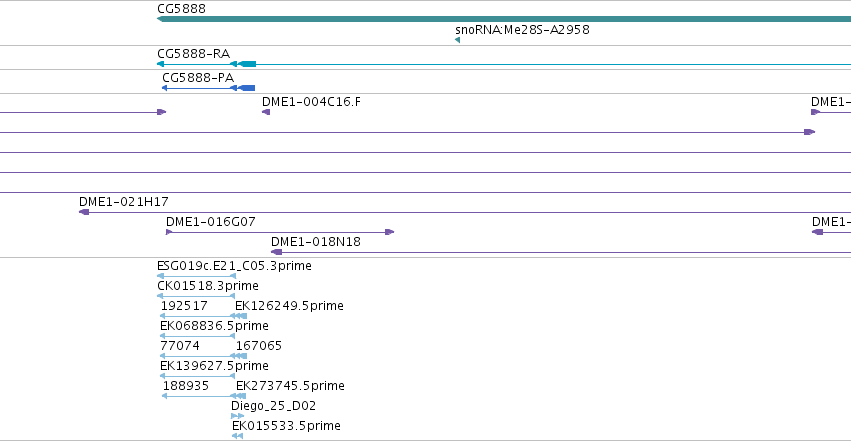The width and height of the screenshot is (851, 441).
Task: Select the CG5888-RA transcript label
Action: point(193,54)
